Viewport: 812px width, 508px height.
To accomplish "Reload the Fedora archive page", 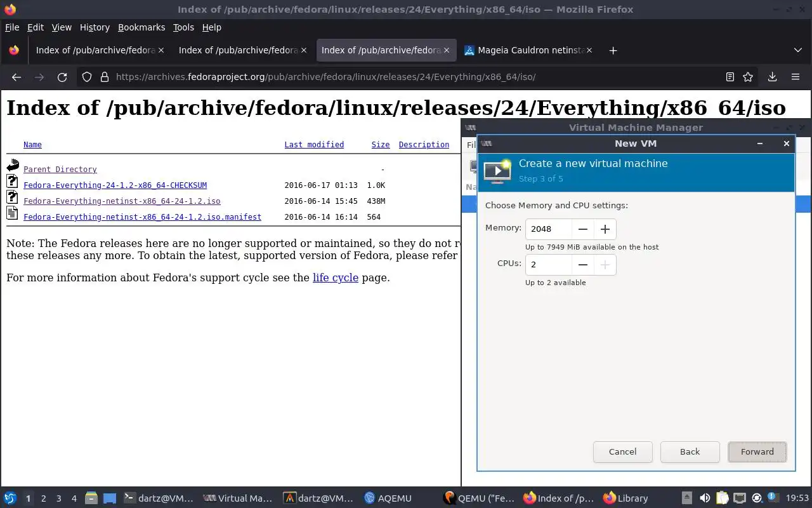I will tap(62, 77).
